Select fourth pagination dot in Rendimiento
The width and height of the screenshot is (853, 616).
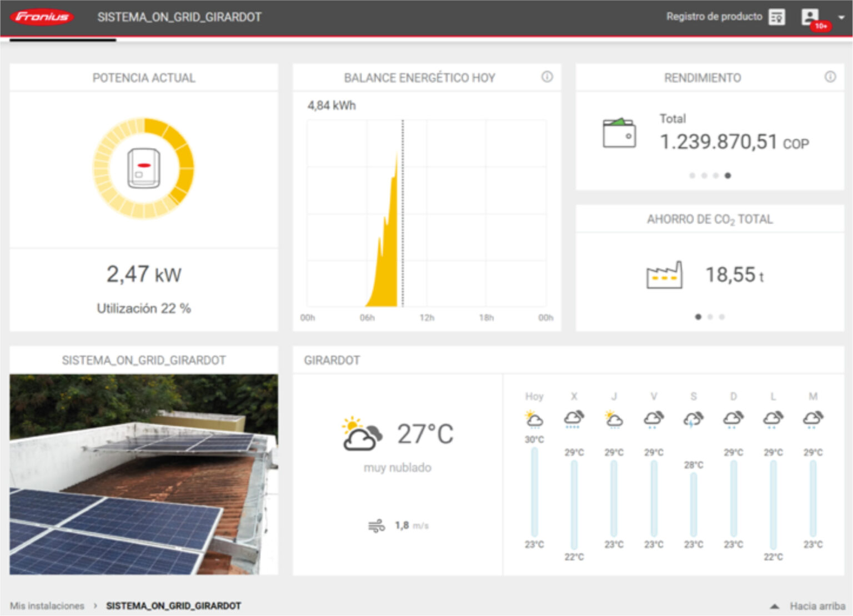pyautogui.click(x=727, y=175)
